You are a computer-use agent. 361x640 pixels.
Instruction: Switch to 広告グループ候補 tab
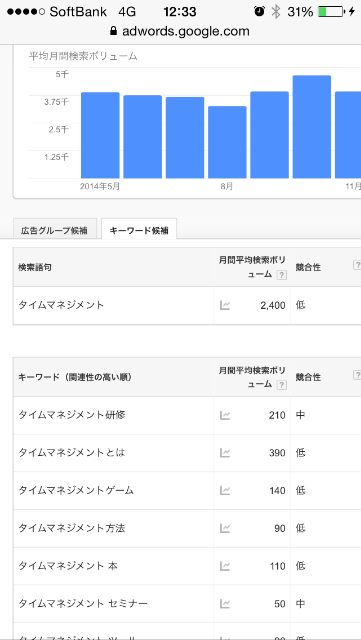point(54,230)
